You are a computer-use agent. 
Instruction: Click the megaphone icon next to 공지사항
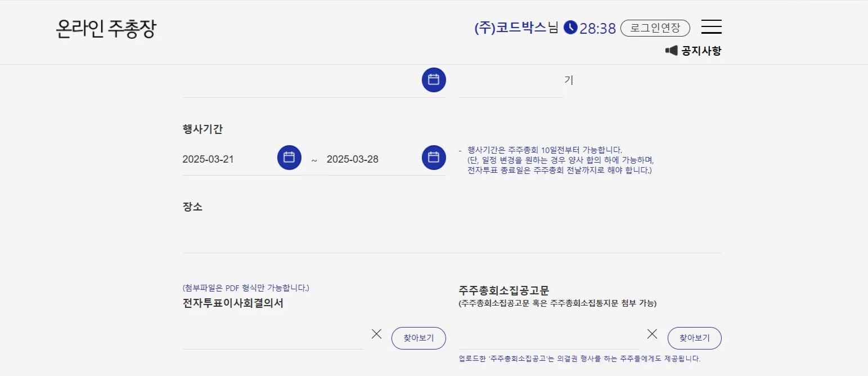pyautogui.click(x=669, y=50)
